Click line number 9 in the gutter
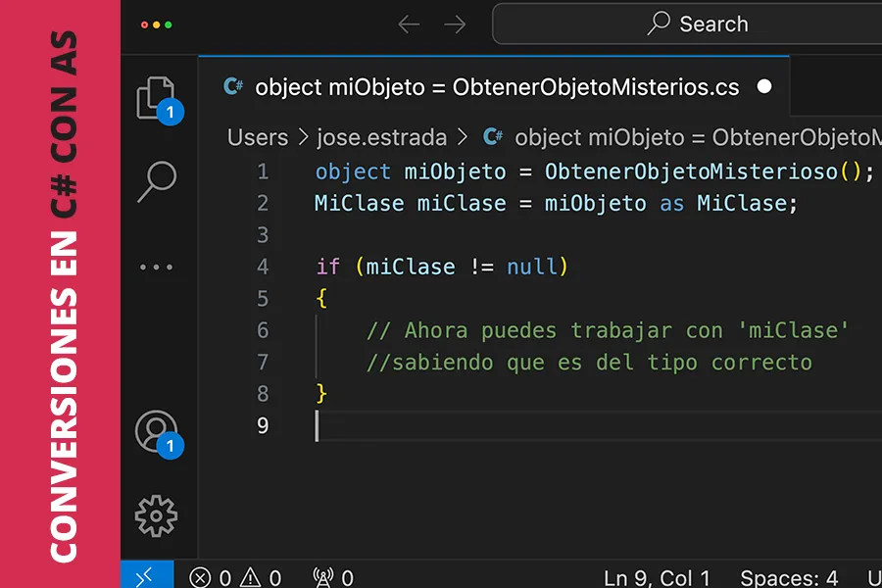The width and height of the screenshot is (882, 588). (x=262, y=426)
